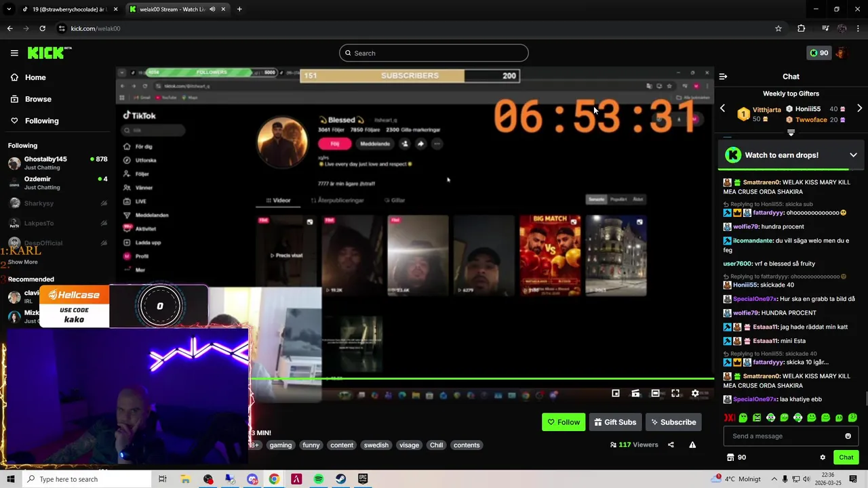Image resolution: width=868 pixels, height=488 pixels.
Task: Toggle theater mode on the player
Action: [x=655, y=393]
